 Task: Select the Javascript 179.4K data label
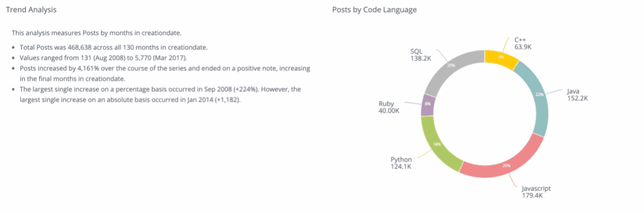coord(536,192)
